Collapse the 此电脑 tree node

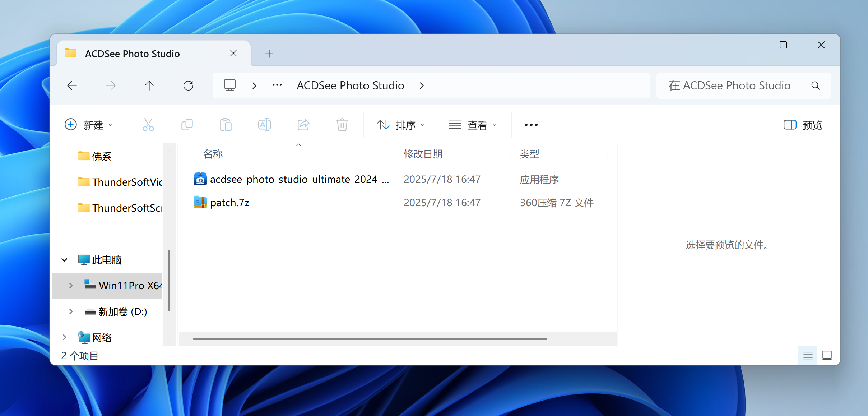(64, 260)
